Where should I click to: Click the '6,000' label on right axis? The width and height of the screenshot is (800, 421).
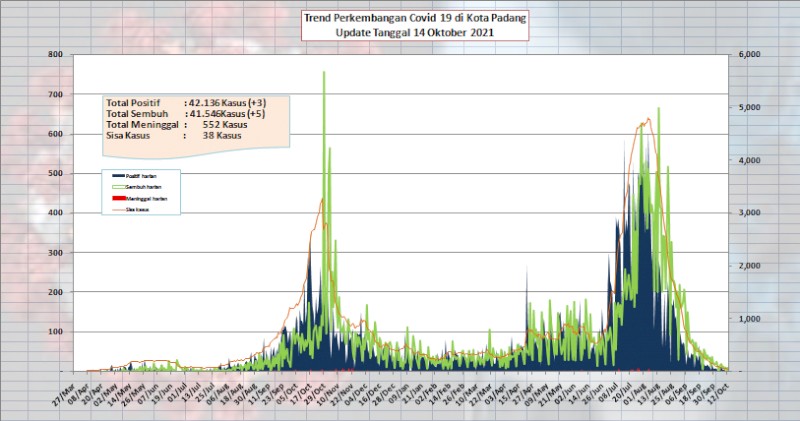(x=748, y=55)
